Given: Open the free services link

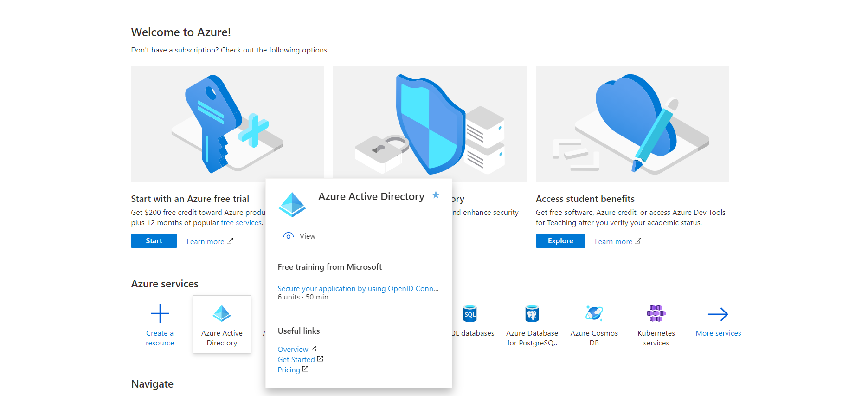Looking at the screenshot, I should 241,223.
